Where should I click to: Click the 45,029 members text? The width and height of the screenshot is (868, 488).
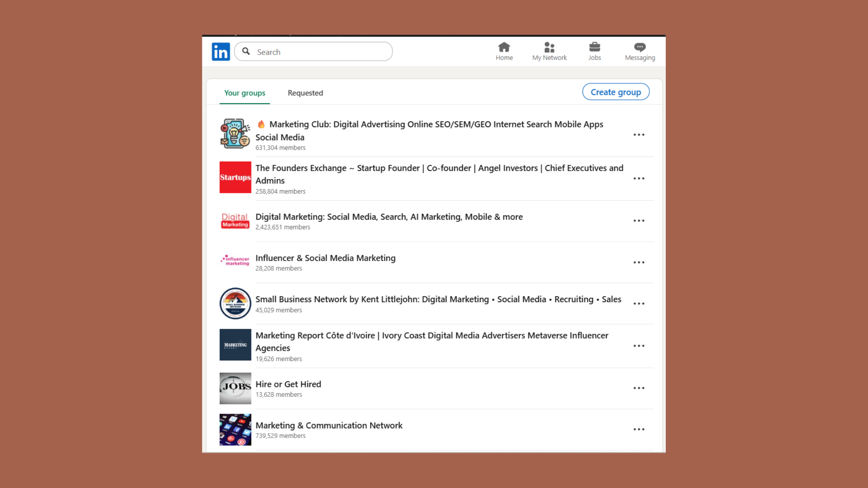(x=279, y=310)
